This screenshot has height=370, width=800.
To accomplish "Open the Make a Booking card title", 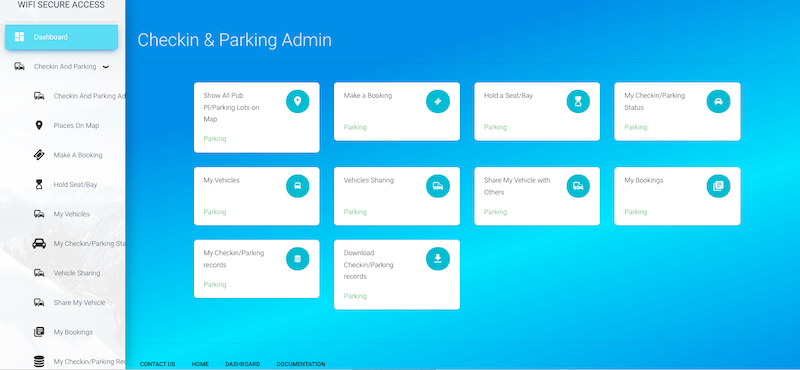I will click(x=368, y=95).
